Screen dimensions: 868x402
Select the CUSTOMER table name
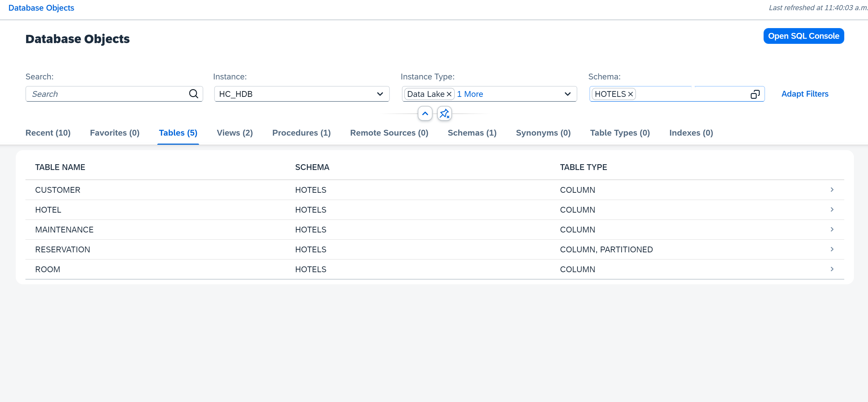[58, 190]
